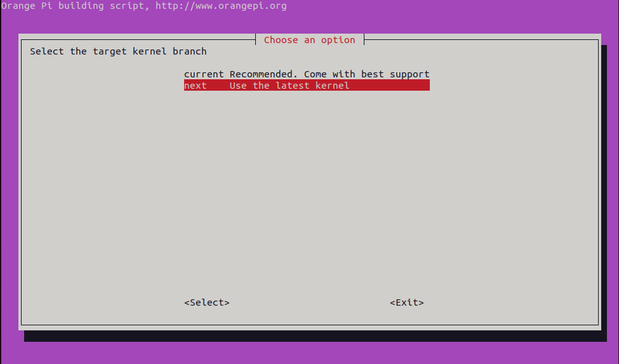Click the "Use the latest kernel" description
619x364 pixels.
pyautogui.click(x=290, y=86)
